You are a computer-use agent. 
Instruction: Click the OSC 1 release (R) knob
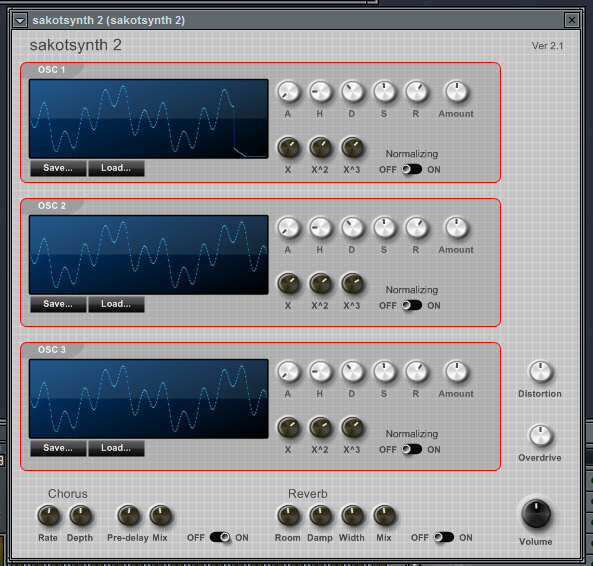pos(416,92)
